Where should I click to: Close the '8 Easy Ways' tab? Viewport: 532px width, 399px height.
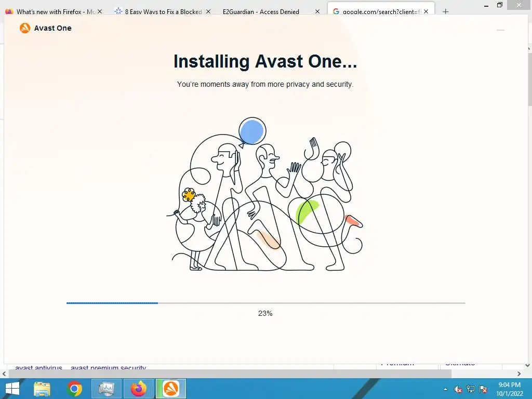point(208,11)
